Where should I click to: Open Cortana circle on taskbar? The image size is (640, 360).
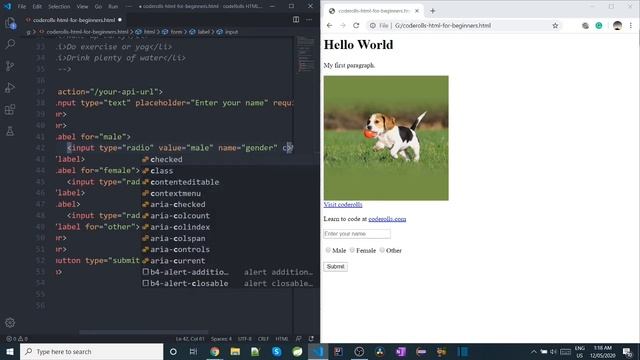click(x=173, y=351)
